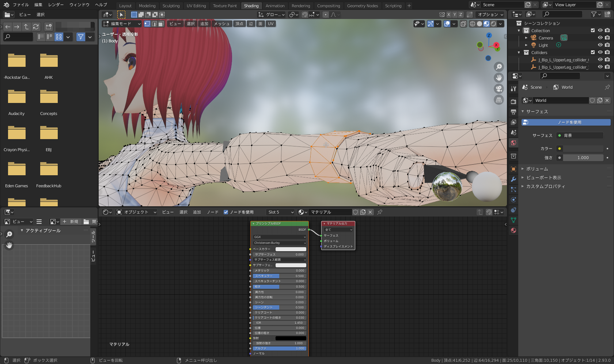Viewport: 614px width, 364px height.
Task: Hide Camera in viewport via eye icon
Action: (600, 38)
